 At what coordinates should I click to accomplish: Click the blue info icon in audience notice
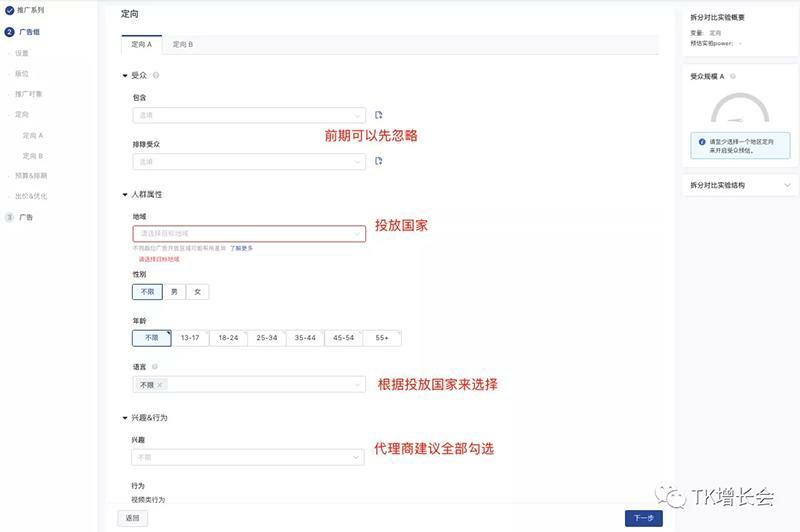tap(701, 142)
